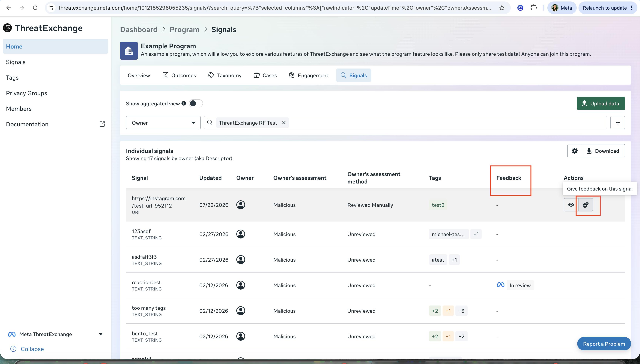Open the Meta browser profile
Viewport: 640px width, 364px height.
point(562,8)
